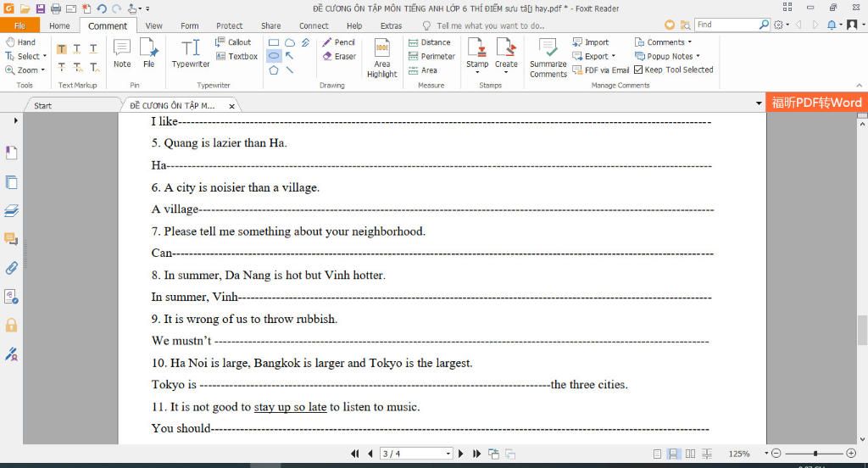
Task: Open the Zoom tool dropdown
Action: point(43,70)
